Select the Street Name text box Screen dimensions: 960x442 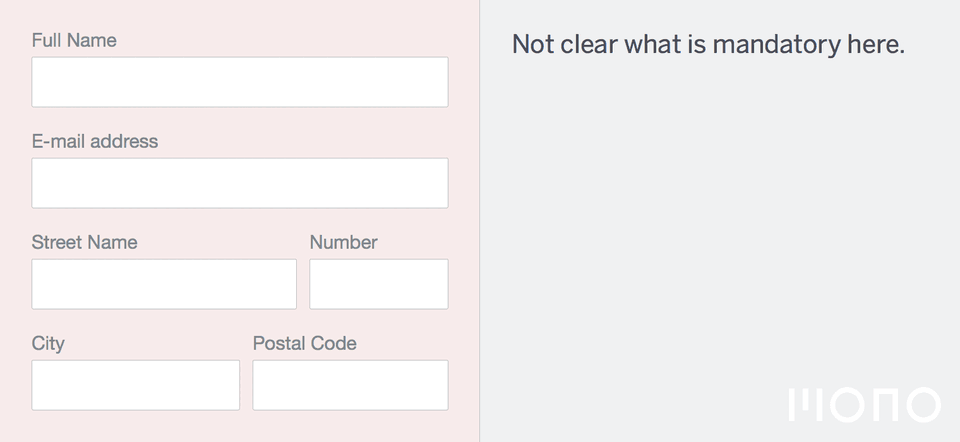(164, 284)
